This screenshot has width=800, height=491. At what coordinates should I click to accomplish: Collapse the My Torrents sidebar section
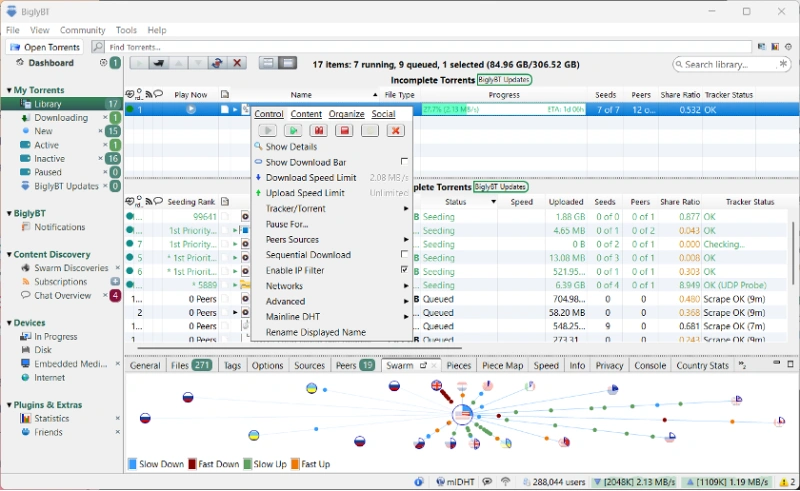8,91
